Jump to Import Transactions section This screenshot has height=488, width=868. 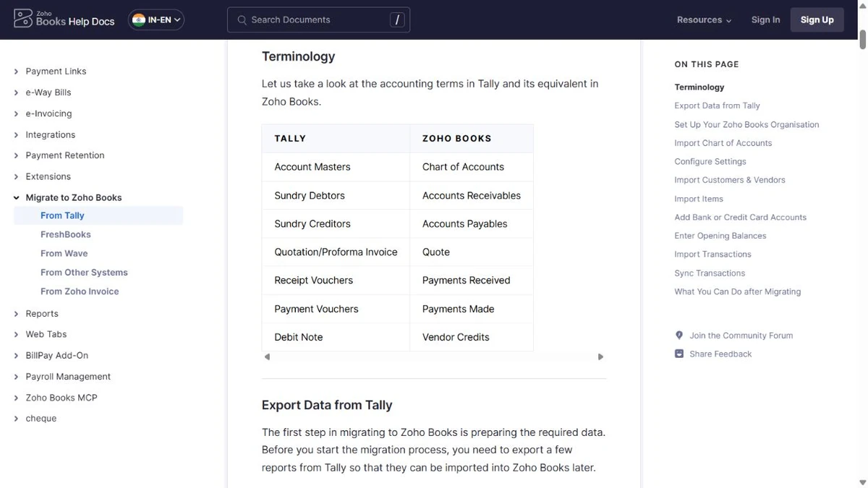[713, 254]
